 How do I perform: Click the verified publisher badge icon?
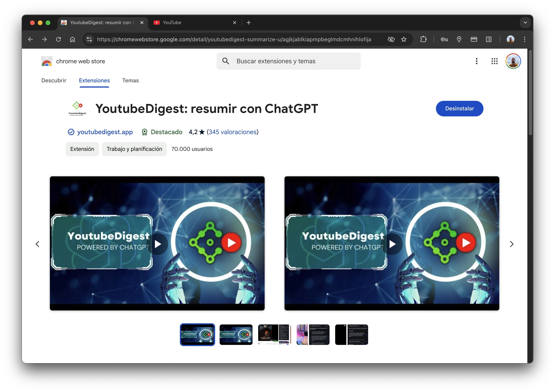click(71, 132)
